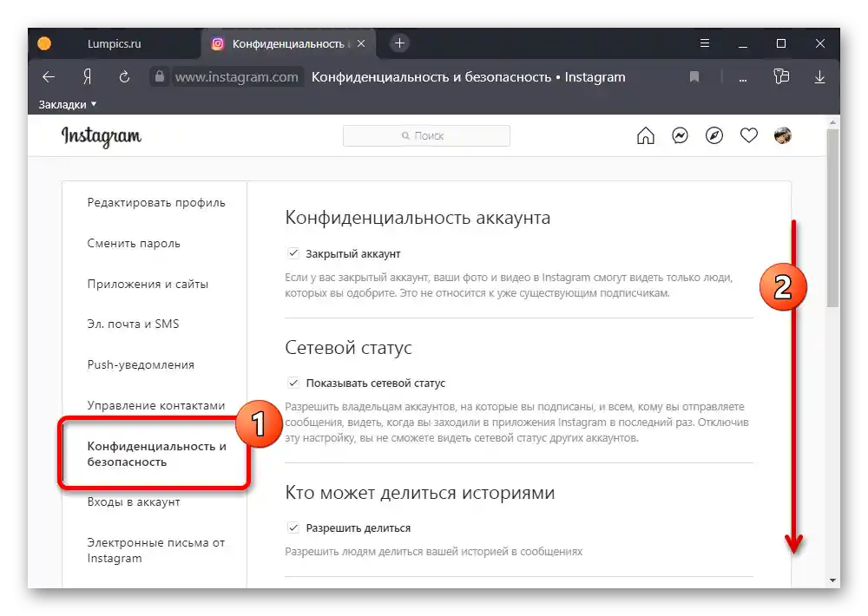Select the Конфиденциальность browser tab

[288, 43]
